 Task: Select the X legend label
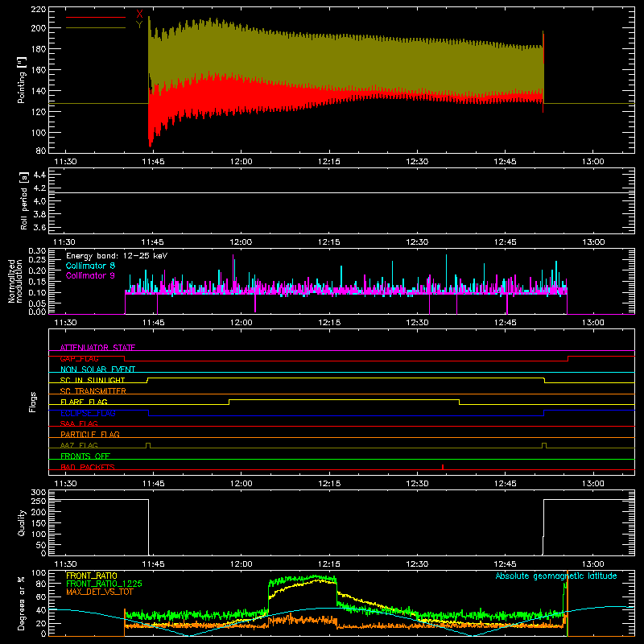click(139, 14)
